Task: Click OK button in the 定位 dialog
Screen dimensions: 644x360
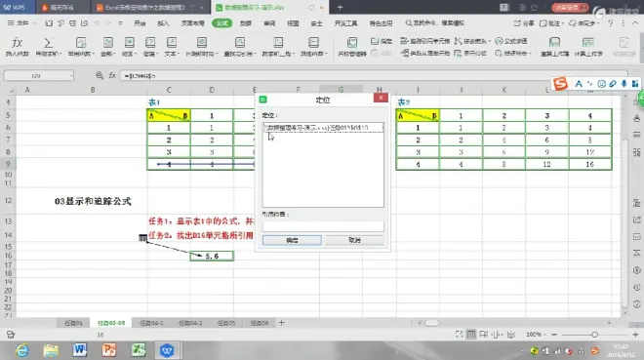Action: [x=292, y=240]
